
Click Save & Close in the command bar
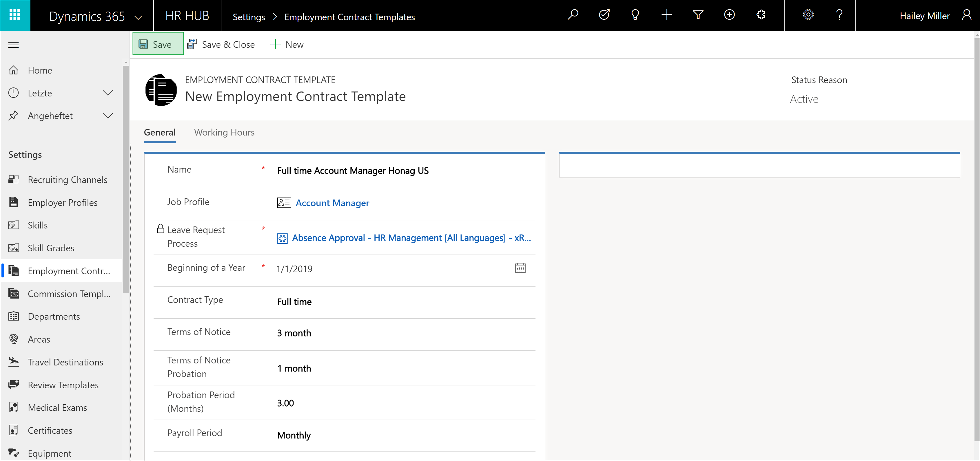coord(221,45)
